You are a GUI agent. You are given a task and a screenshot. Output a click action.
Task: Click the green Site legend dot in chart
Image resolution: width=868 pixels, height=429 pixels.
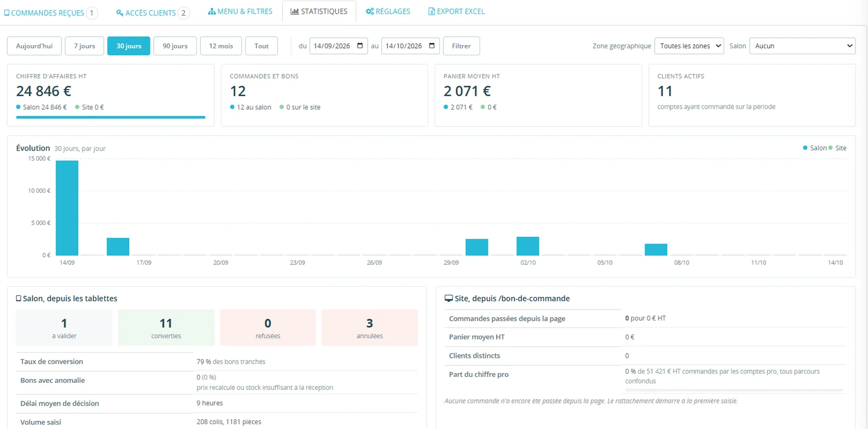tap(831, 148)
